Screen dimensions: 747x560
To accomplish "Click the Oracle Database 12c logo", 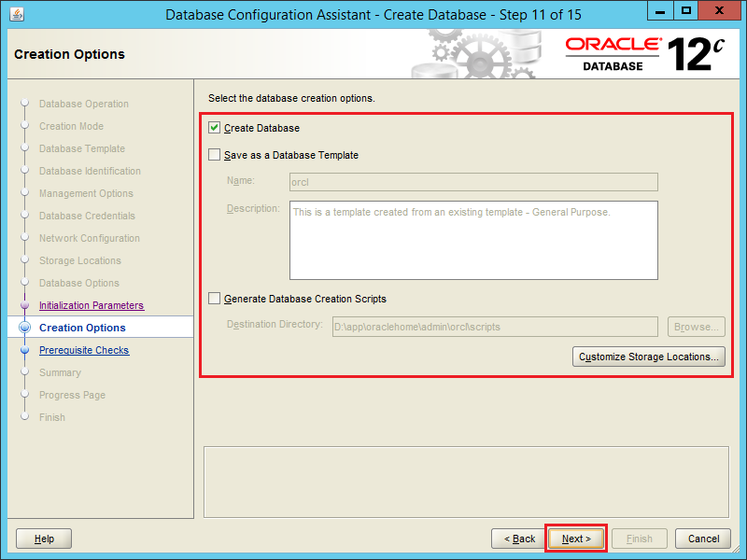I will pos(645,54).
